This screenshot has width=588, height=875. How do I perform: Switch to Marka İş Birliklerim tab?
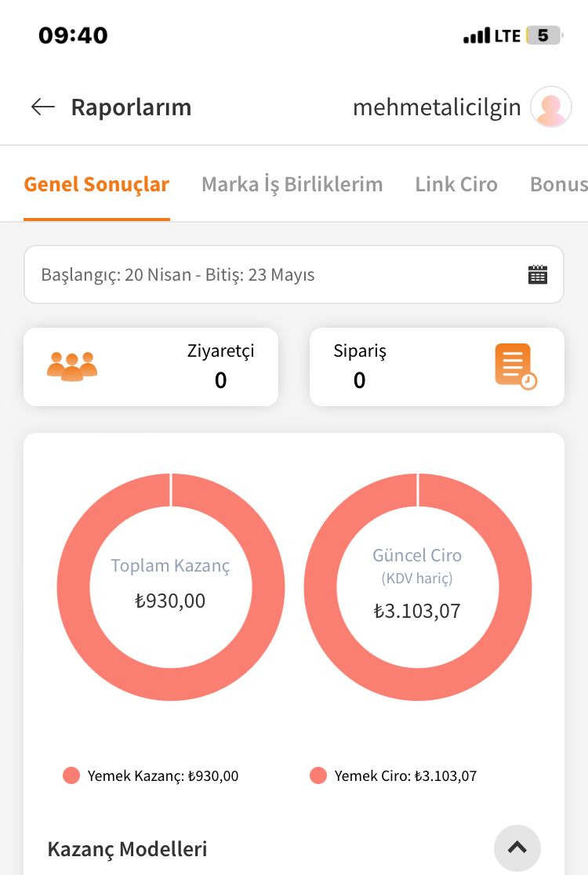coord(292,184)
